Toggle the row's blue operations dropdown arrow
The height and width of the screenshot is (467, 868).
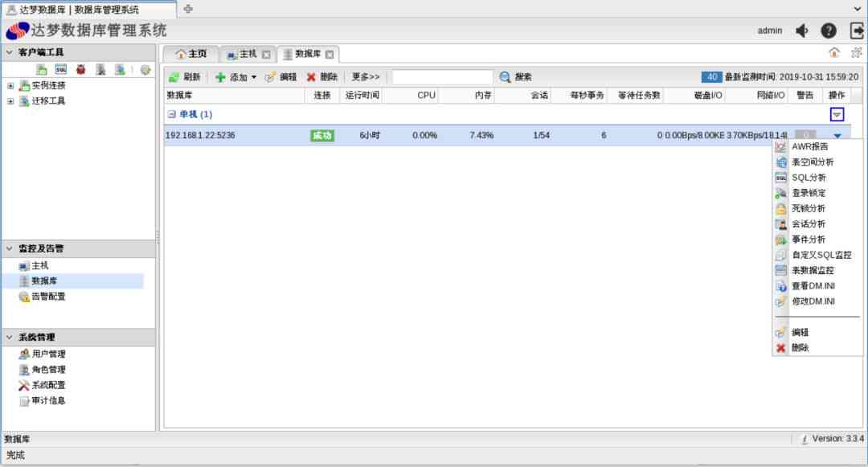point(837,136)
